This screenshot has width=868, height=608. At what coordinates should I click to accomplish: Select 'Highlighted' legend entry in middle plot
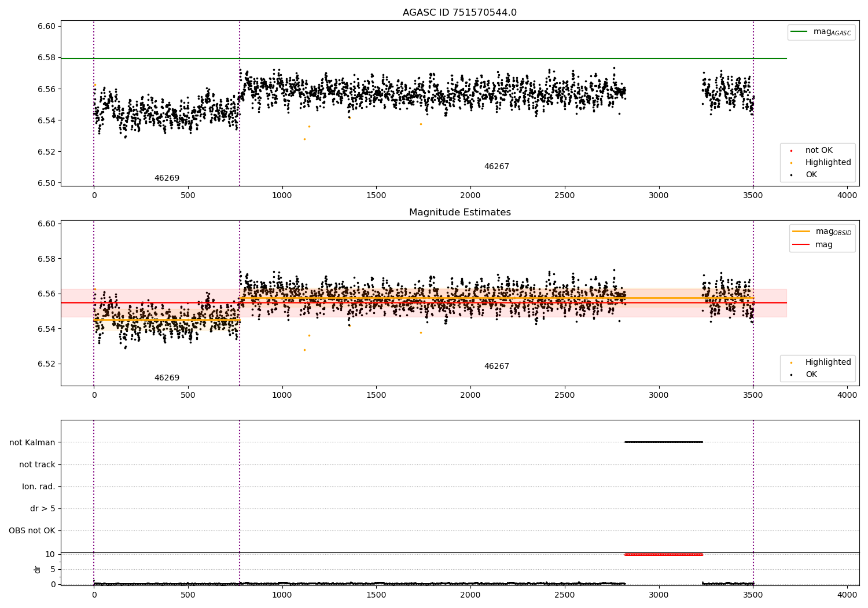coord(828,362)
